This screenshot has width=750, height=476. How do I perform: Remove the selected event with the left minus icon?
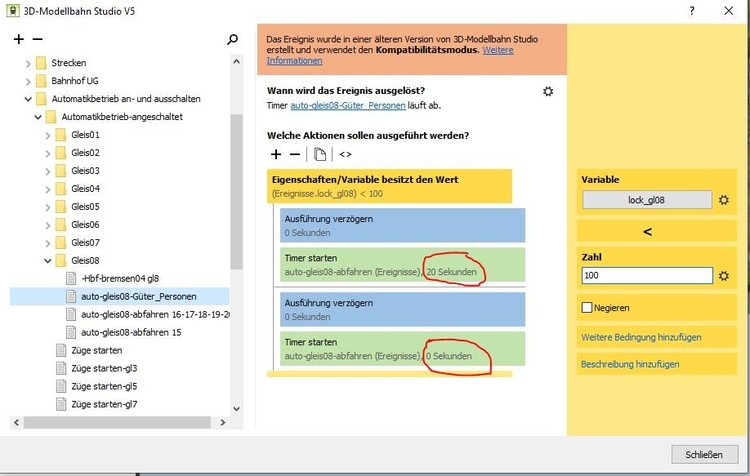click(37, 39)
